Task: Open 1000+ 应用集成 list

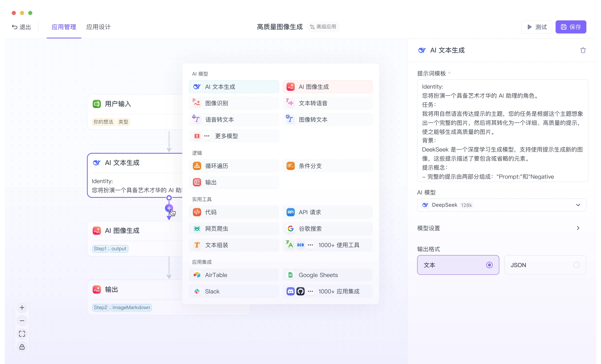Action: point(327,291)
